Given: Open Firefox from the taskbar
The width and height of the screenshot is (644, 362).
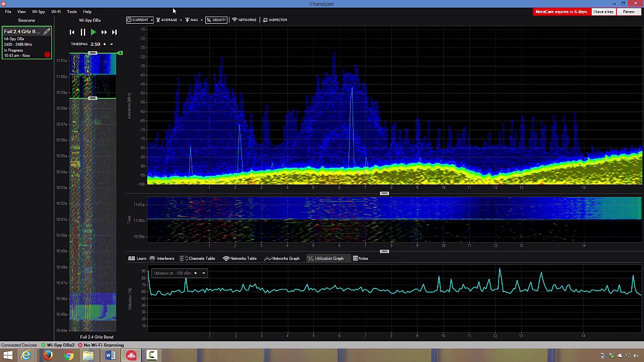Looking at the screenshot, I should (x=47, y=356).
